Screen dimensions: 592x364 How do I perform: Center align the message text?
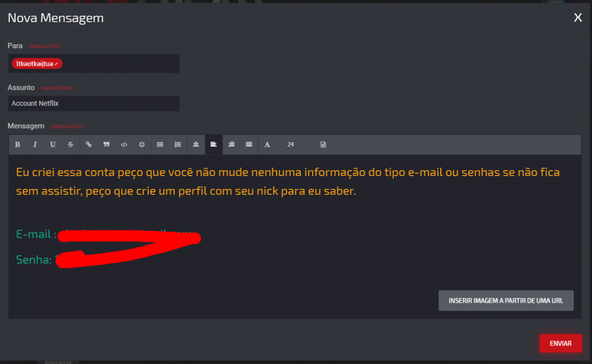click(196, 145)
